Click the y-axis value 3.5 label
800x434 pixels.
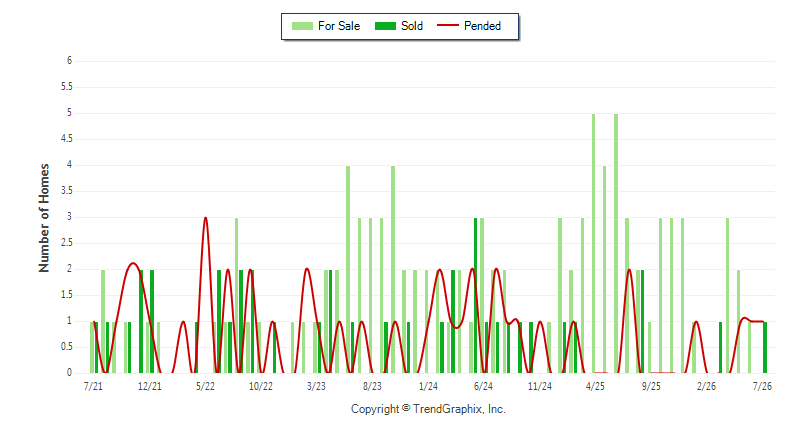pyautogui.click(x=67, y=191)
